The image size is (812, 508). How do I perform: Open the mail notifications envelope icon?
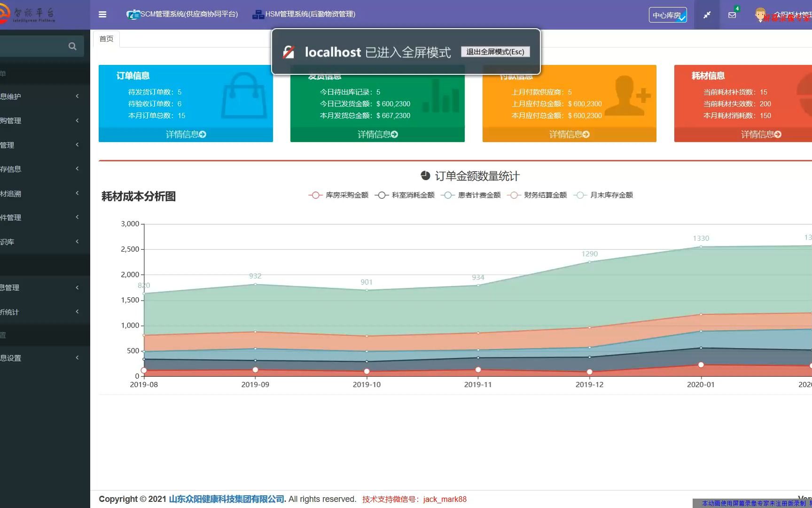[732, 15]
